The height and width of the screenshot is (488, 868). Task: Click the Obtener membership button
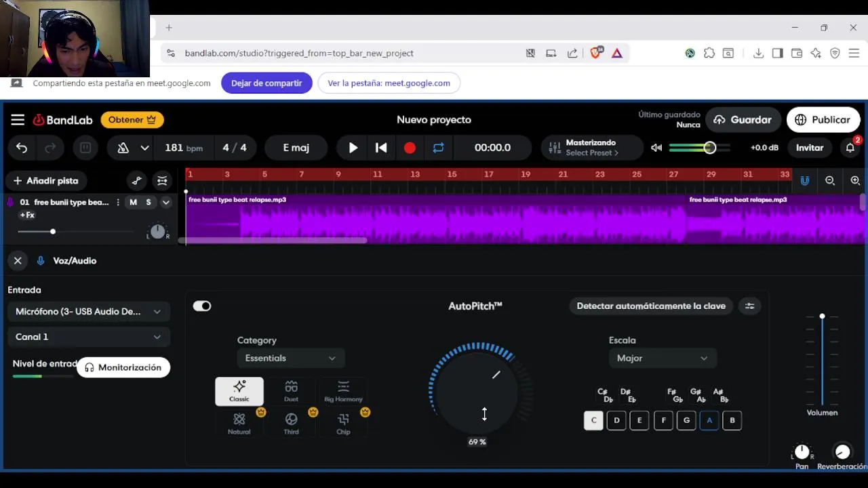tap(132, 120)
